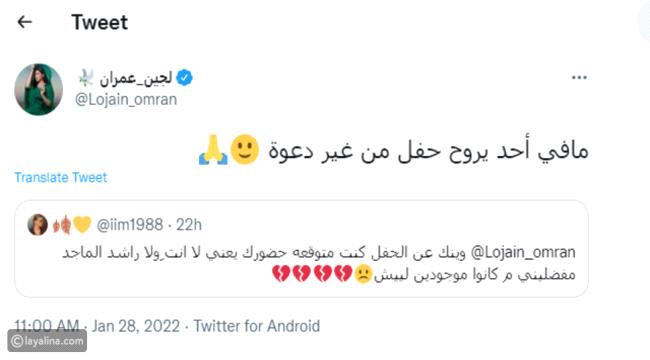The width and height of the screenshot is (650, 360).
Task: Go back using the left arrow
Action: point(24,22)
